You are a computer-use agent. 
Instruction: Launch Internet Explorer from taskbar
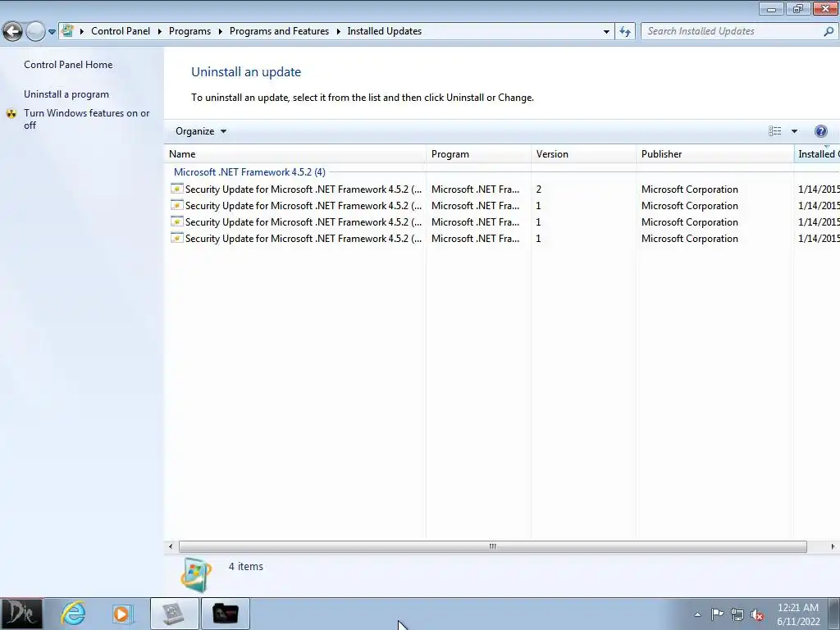(73, 614)
